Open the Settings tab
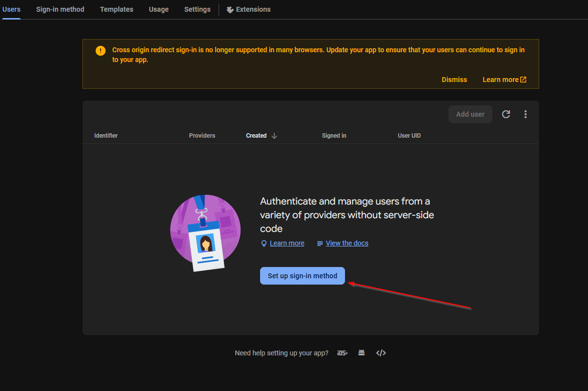 (x=197, y=9)
